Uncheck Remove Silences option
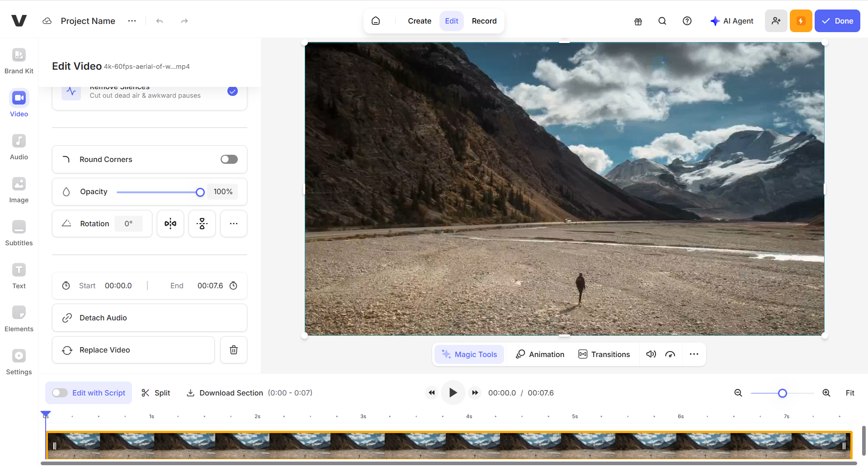The image size is (868, 467). (x=232, y=91)
